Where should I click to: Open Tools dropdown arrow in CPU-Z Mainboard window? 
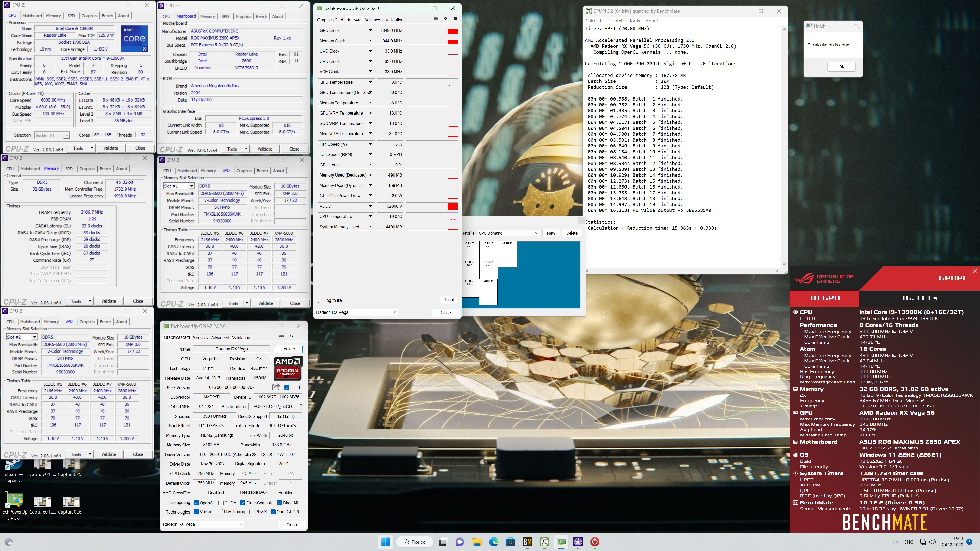pos(246,149)
